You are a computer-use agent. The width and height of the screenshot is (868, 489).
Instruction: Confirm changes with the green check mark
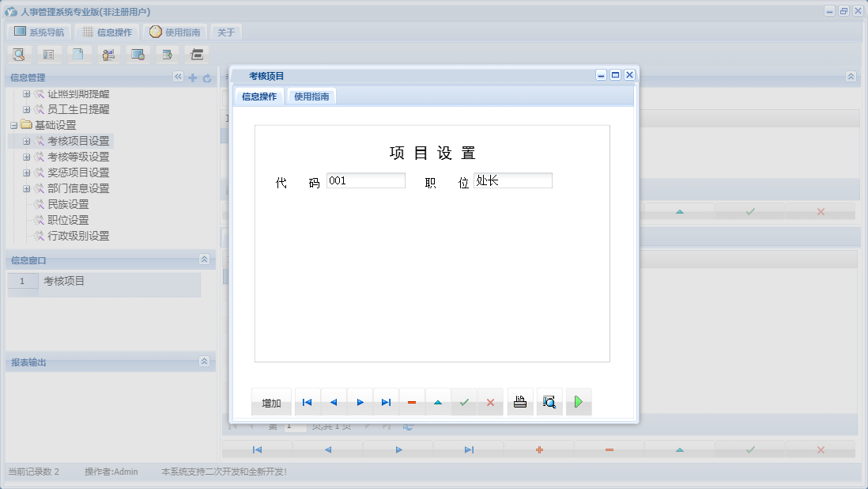(x=464, y=401)
